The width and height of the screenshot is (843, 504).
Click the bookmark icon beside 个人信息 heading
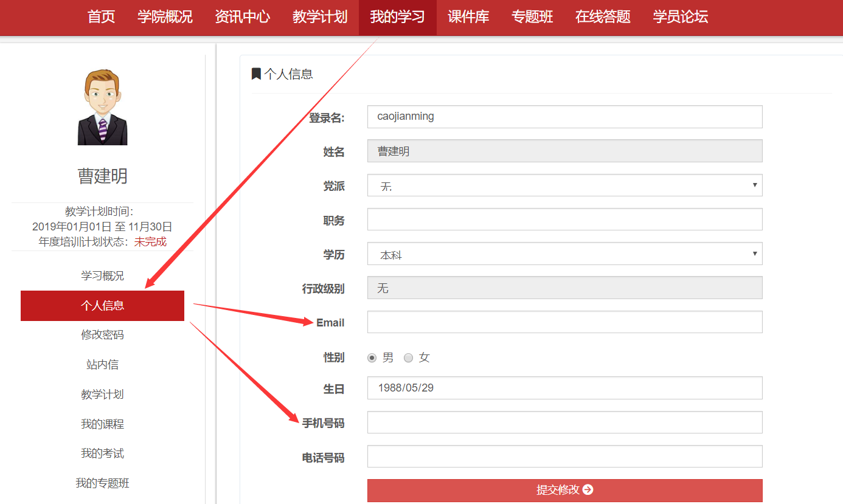[x=257, y=74]
